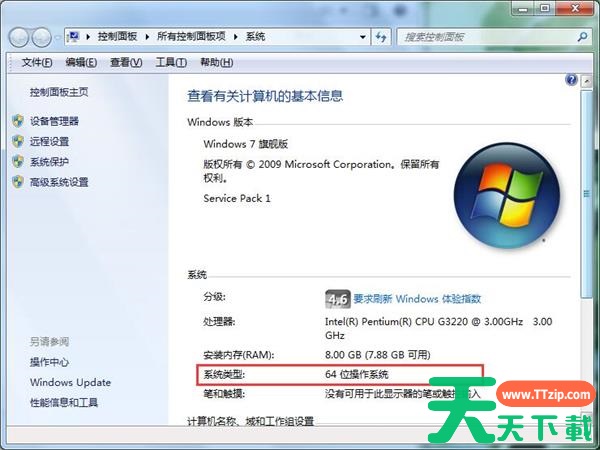The height and width of the screenshot is (450, 600).
Task: Open 高级系统设置 link
Action: coord(59,182)
